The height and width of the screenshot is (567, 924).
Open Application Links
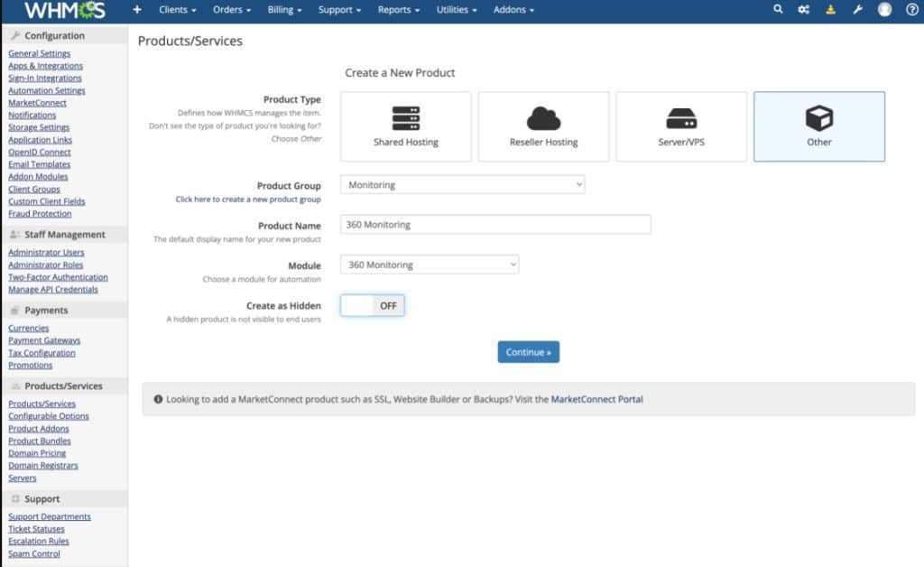40,140
